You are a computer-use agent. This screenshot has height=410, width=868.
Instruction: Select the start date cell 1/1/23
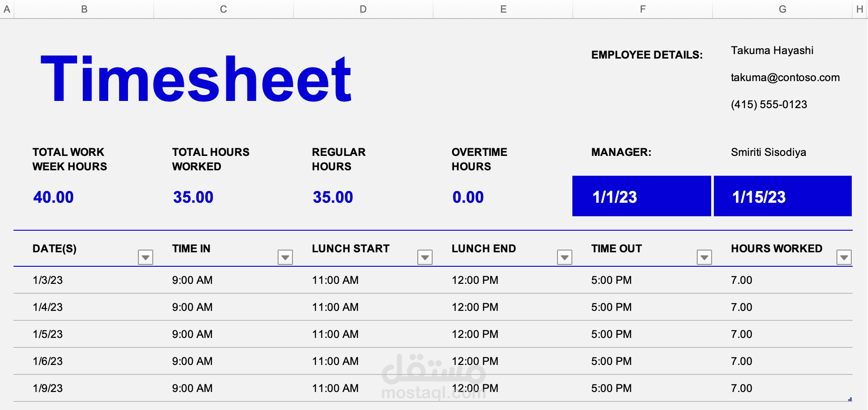[x=642, y=196]
